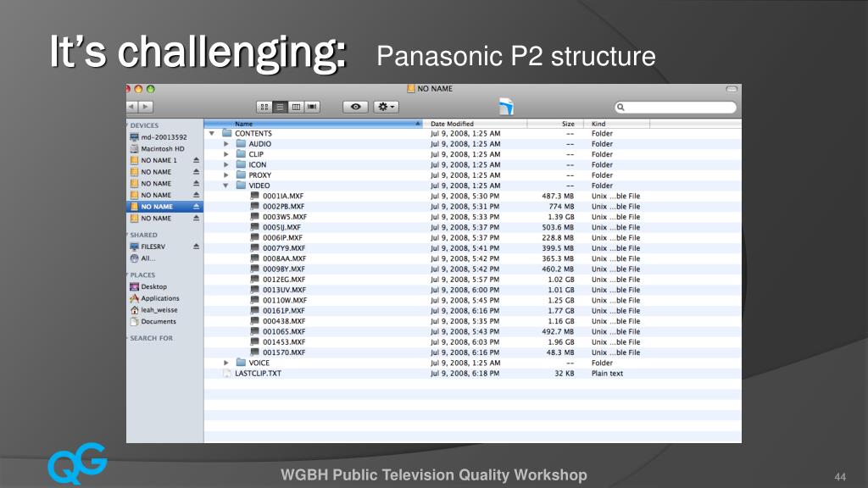
Task: Select file 00161P.MXF
Action: pyautogui.click(x=283, y=311)
